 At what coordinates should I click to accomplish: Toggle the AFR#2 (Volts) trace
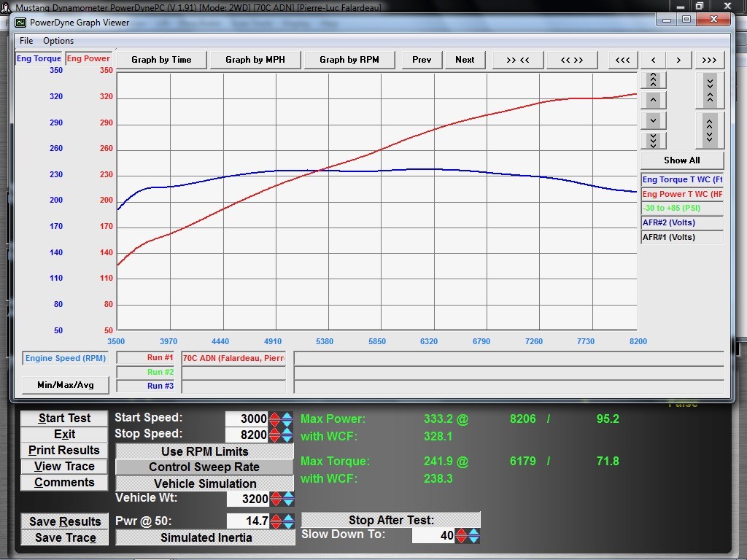pyautogui.click(x=682, y=223)
